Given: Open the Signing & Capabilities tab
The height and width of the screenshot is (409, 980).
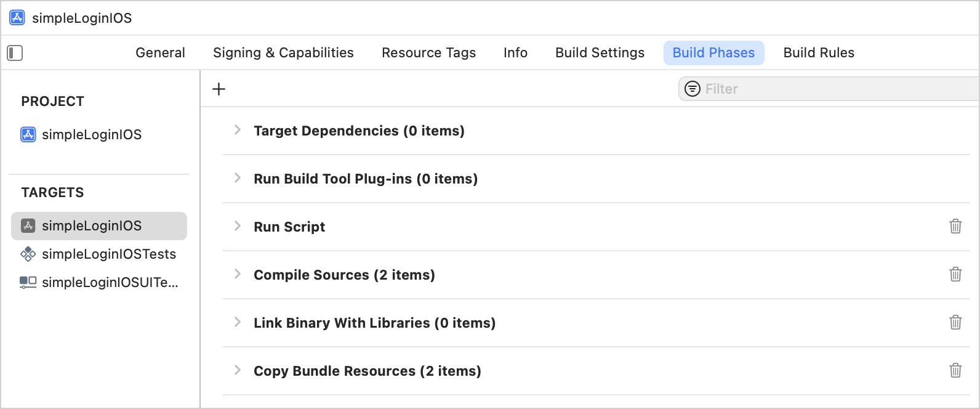Looking at the screenshot, I should pyautogui.click(x=283, y=53).
